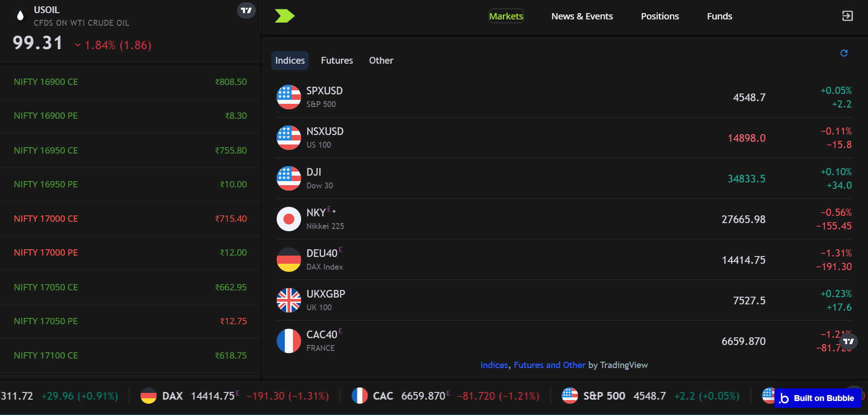Click the US flag beside SPXUSD
This screenshot has width=868, height=415.
(x=289, y=97)
